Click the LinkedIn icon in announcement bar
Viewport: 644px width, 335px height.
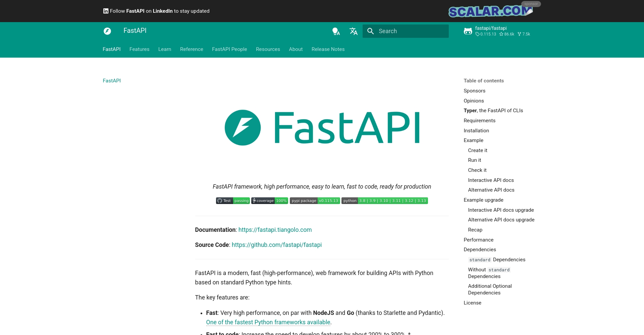coord(106,11)
